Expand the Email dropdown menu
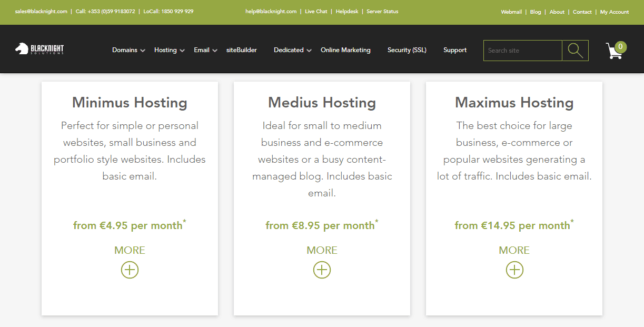Viewport: 644px width, 327px height. point(205,50)
